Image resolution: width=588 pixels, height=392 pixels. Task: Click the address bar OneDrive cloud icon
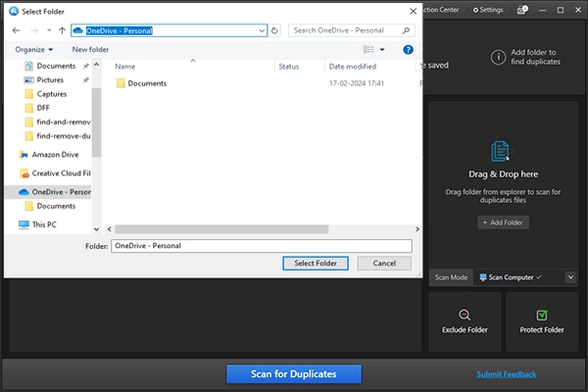click(78, 30)
